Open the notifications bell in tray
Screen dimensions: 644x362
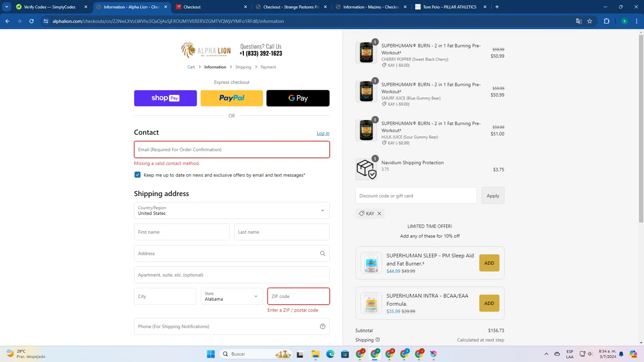pos(621,354)
